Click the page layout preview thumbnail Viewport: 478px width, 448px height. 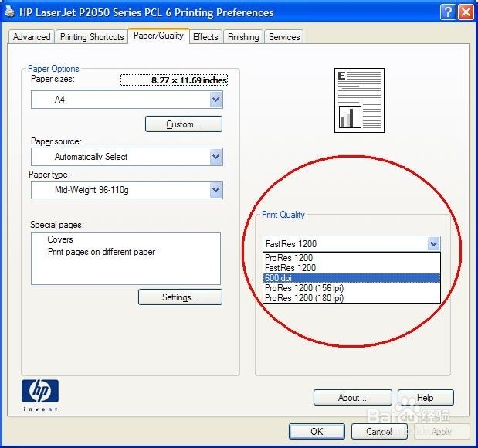[359, 100]
